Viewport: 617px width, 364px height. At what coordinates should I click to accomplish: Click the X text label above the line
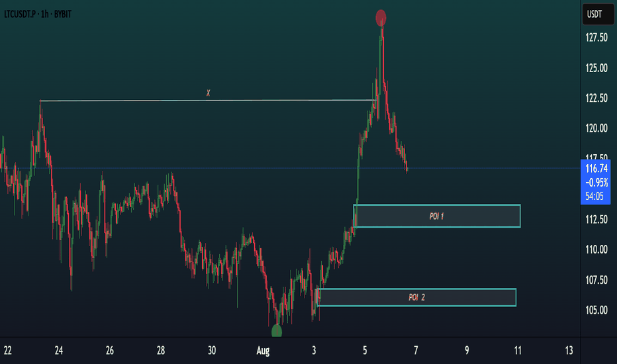point(208,93)
